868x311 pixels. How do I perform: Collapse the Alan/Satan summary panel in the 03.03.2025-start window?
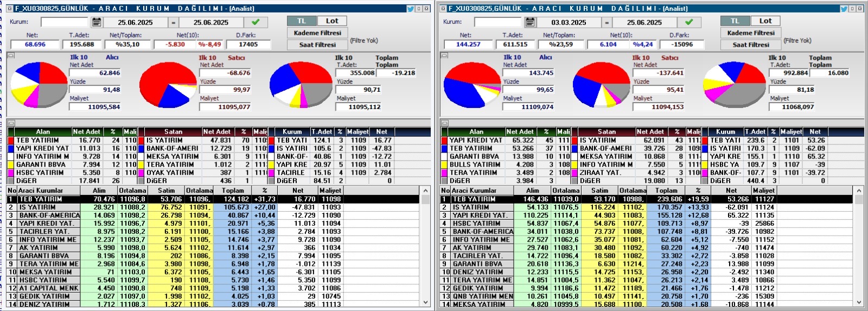point(445,123)
